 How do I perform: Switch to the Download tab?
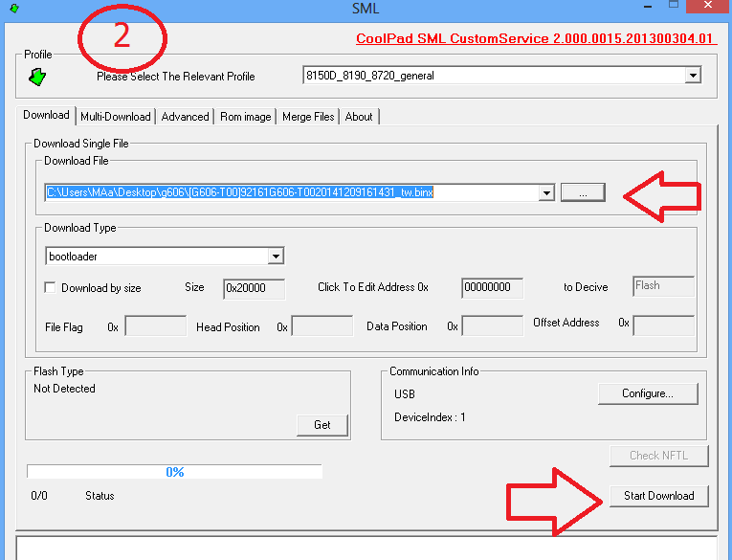(46, 115)
